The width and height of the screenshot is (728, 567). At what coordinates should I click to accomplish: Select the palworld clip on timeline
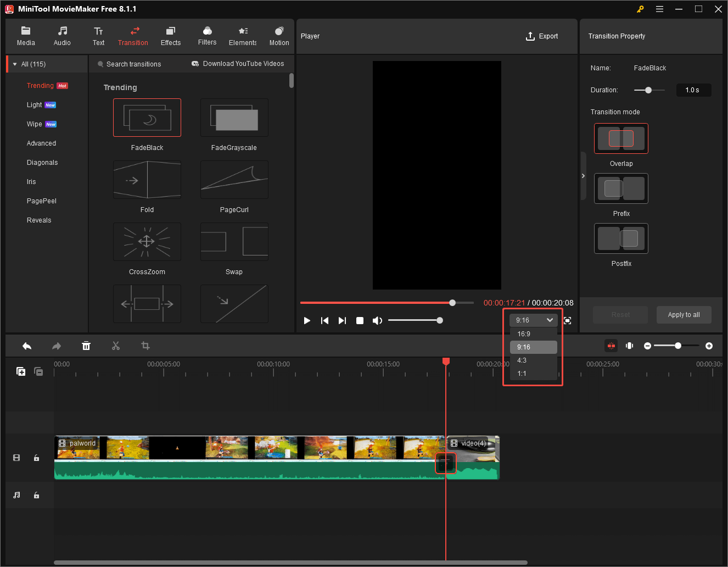pos(250,457)
